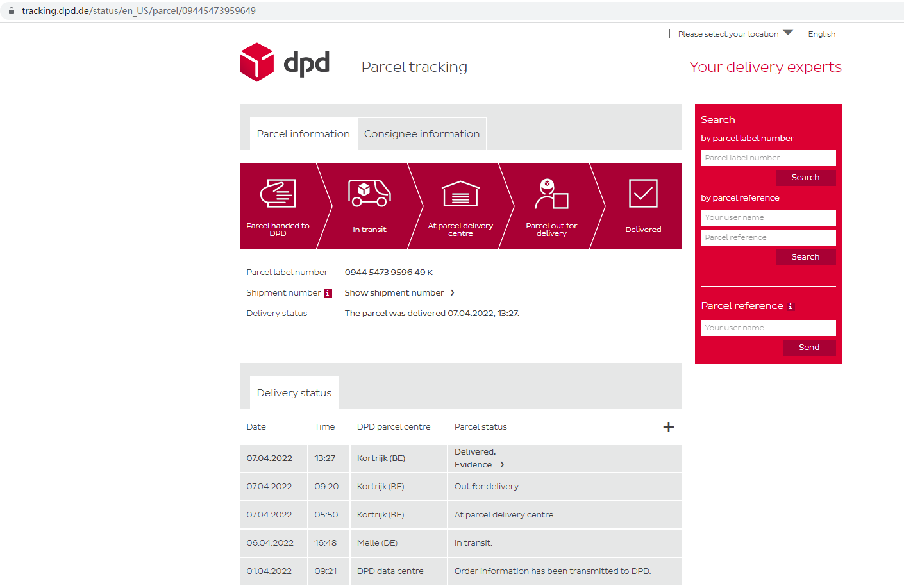Click the Parcel reference info icon
This screenshot has height=588, width=904.
click(791, 307)
